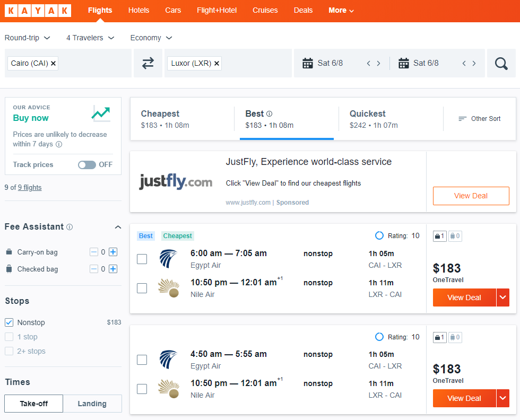Sort results by Quickest
Screen dimensions: 520x420
click(391, 119)
